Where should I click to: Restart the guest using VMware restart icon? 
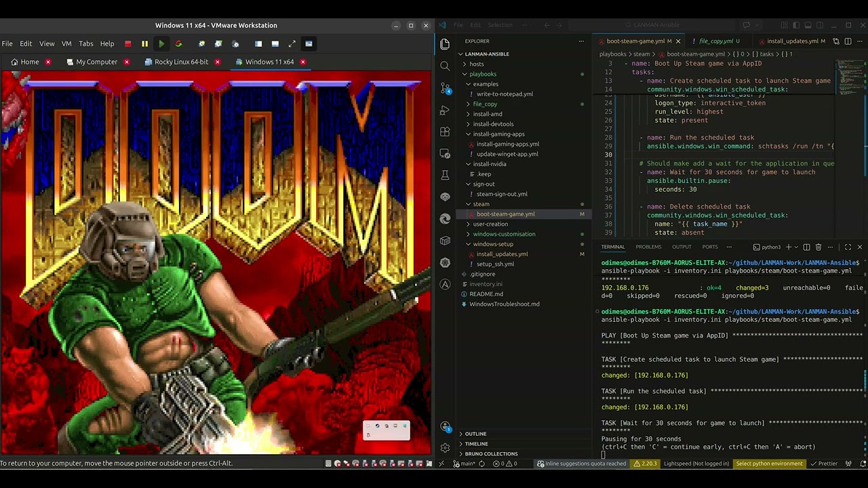pos(178,43)
